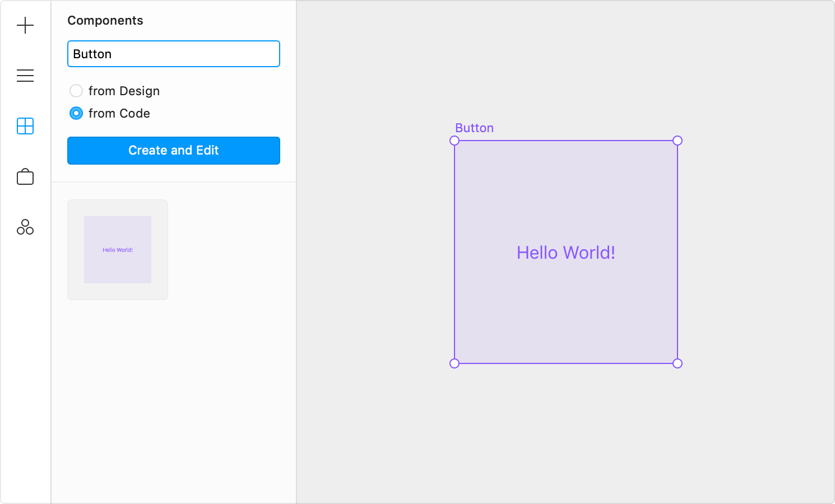
Task: Open the Store bag icon
Action: pos(25,177)
